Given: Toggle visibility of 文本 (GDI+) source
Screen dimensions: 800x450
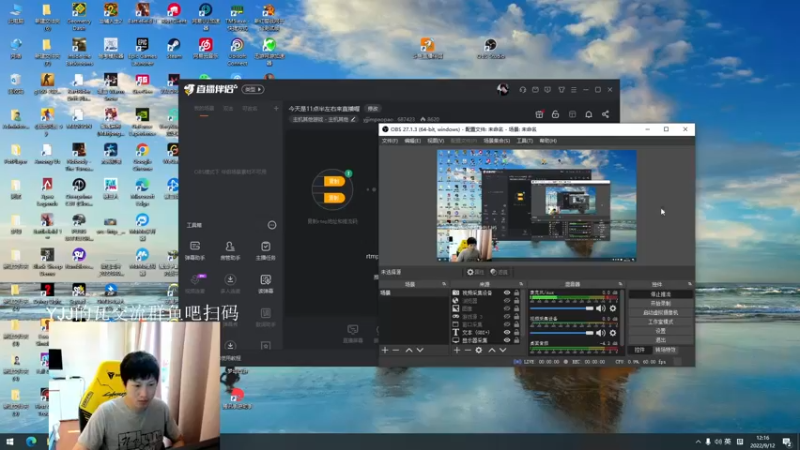Looking at the screenshot, I should [x=507, y=332].
